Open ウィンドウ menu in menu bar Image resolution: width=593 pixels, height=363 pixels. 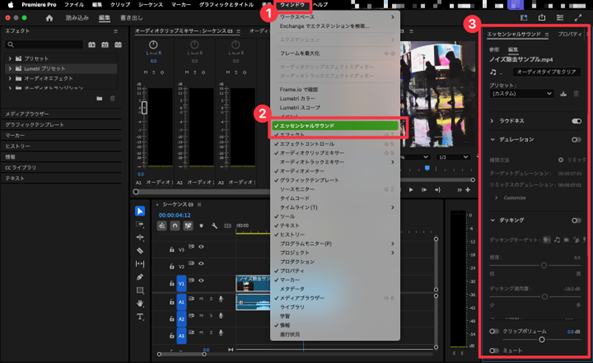coord(292,5)
